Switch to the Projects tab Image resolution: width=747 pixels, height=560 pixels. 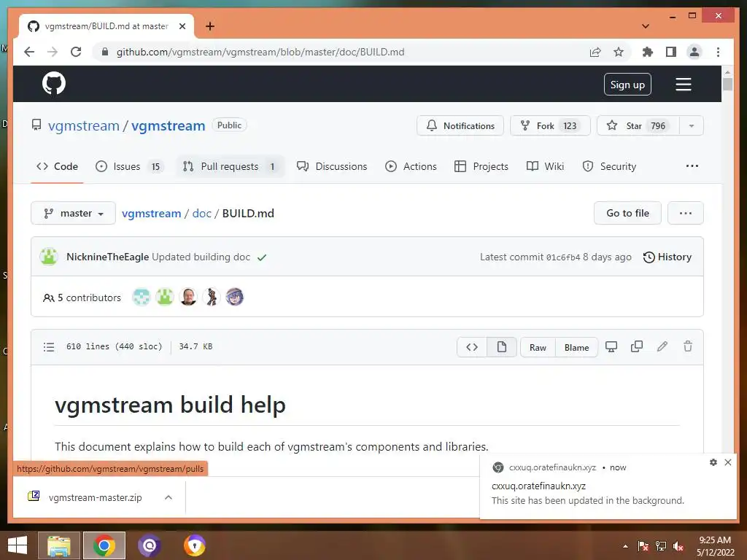click(x=481, y=166)
